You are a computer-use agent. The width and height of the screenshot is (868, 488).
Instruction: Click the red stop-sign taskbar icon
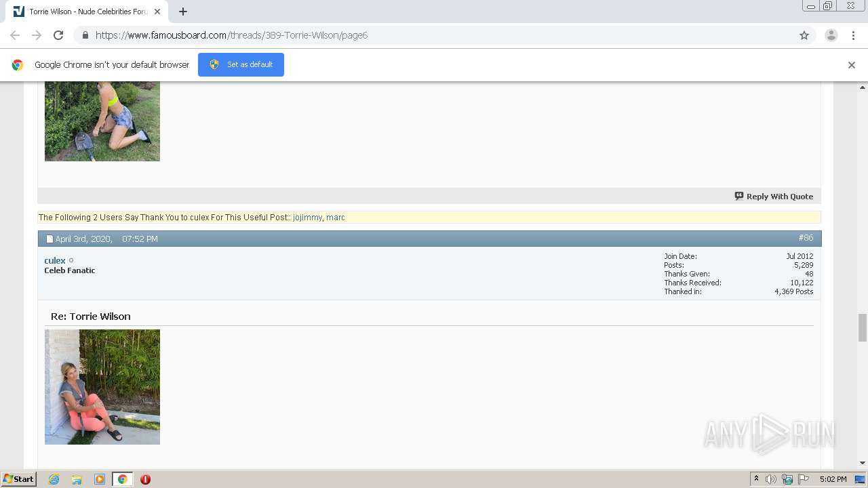click(x=145, y=479)
